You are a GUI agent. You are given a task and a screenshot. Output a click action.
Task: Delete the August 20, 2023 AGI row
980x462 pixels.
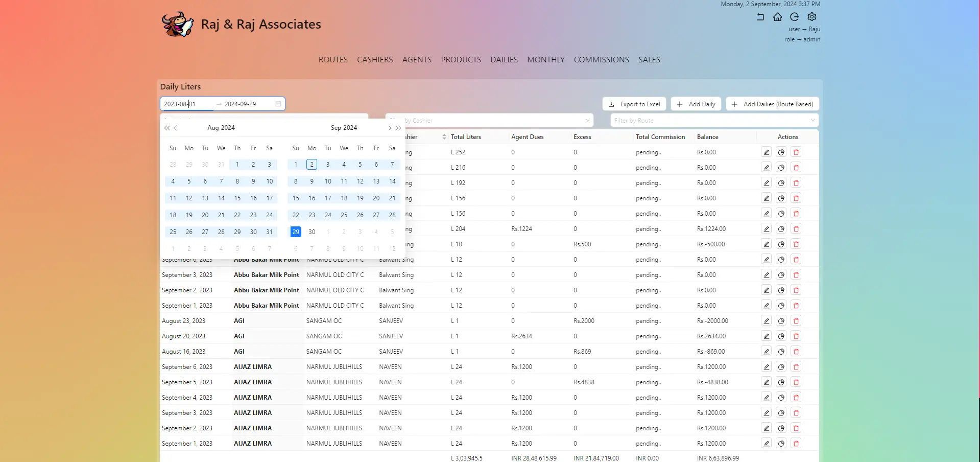click(x=796, y=336)
